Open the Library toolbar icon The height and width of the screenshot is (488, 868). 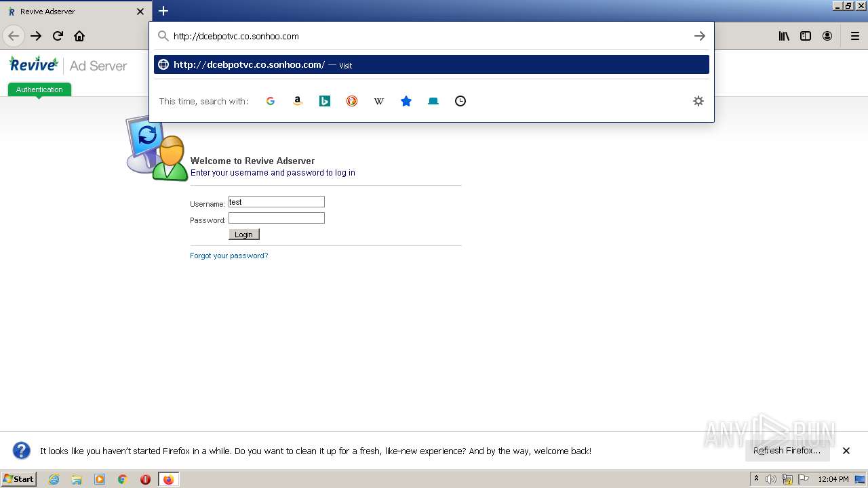[x=784, y=36]
